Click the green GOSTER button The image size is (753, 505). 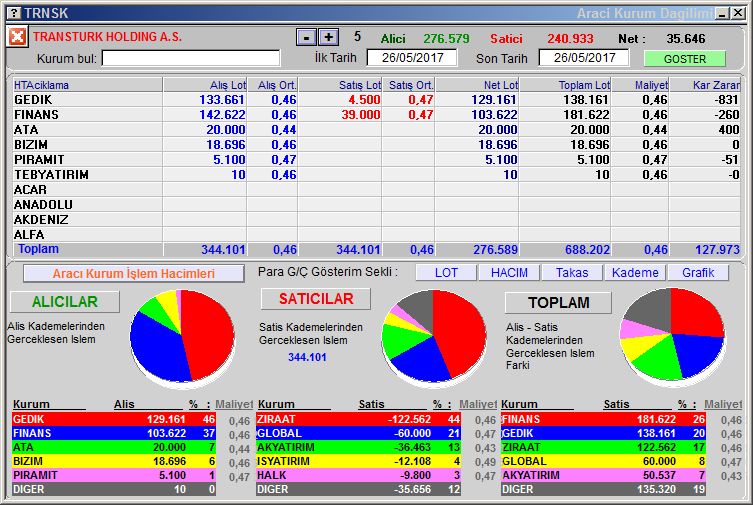(685, 59)
